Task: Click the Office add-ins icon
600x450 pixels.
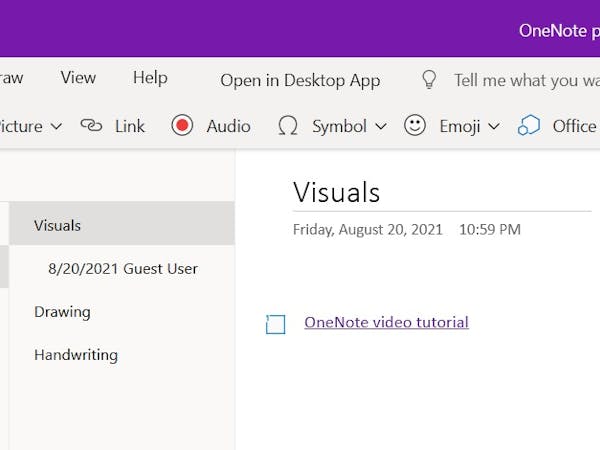Action: 529,125
